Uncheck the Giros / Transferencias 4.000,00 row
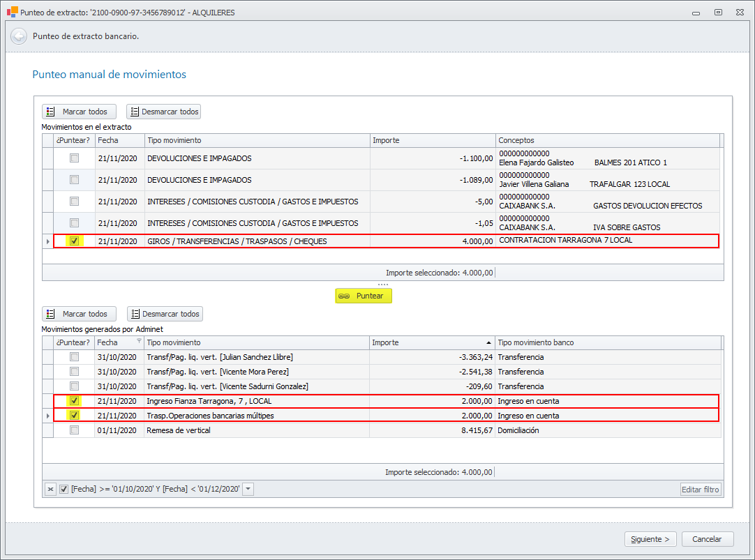Viewport: 755px width, 560px height. pos(75,241)
